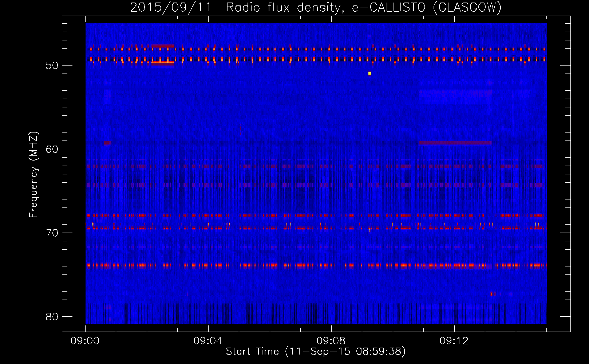The height and width of the screenshot is (364, 589).
Task: Click the 'e-CALLISTO (GLASGOW)' title text
Action: click(x=427, y=7)
